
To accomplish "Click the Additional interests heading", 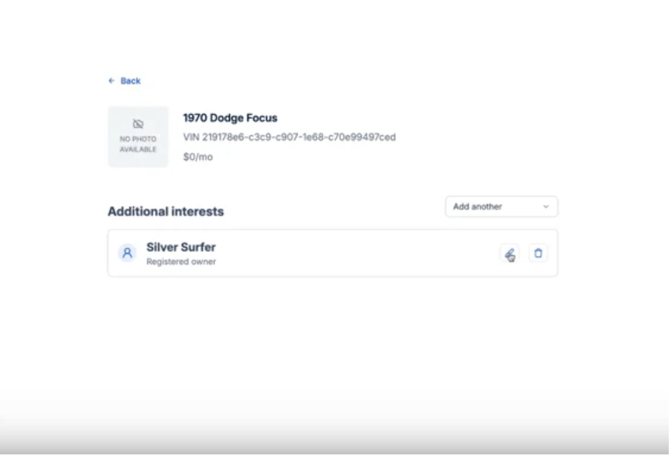I will pyautogui.click(x=166, y=212).
